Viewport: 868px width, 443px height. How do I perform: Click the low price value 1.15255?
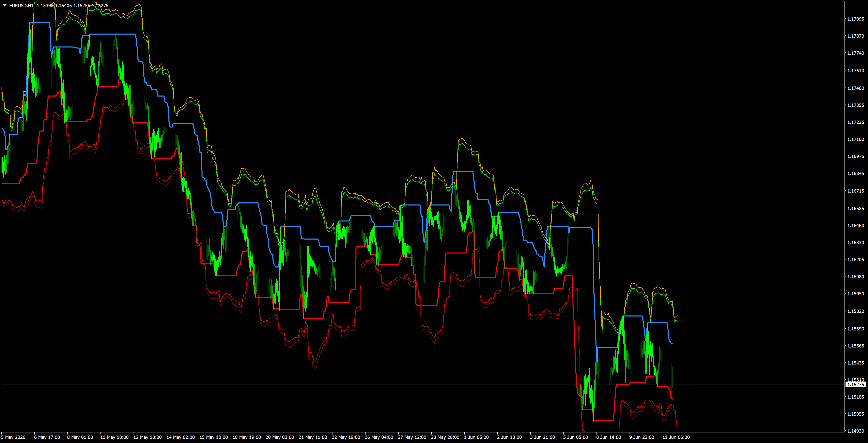[x=82, y=5]
